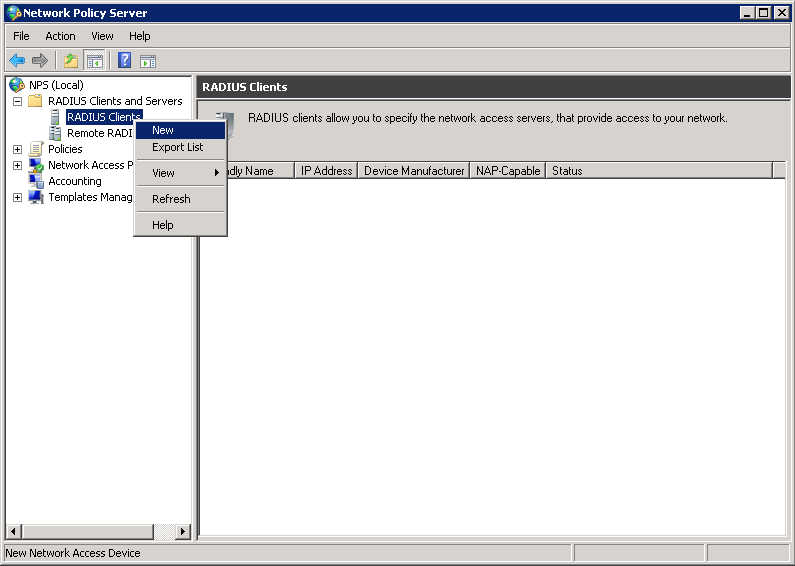Choose Refresh from the context menu
The width and height of the screenshot is (795, 566).
180,199
